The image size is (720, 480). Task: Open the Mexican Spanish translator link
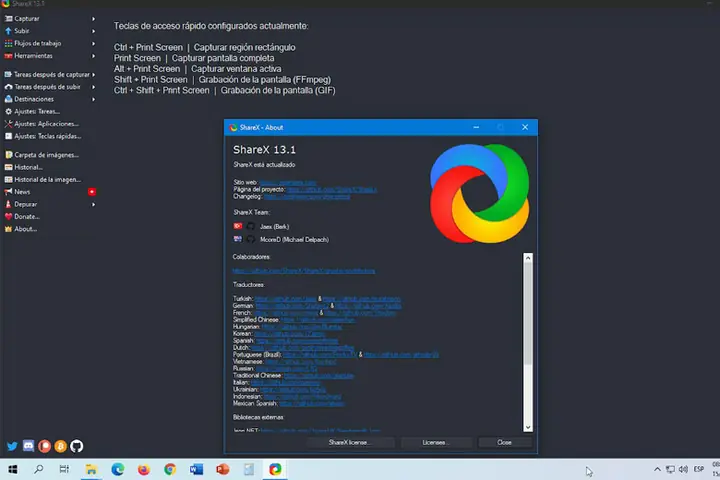pos(312,404)
